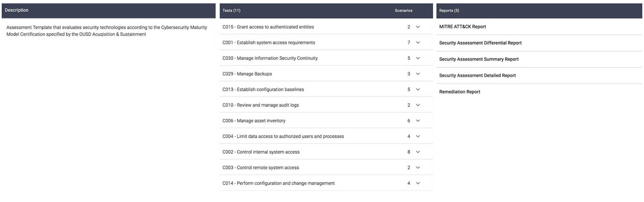Open Security Assessment Detailed Report

coord(477,76)
